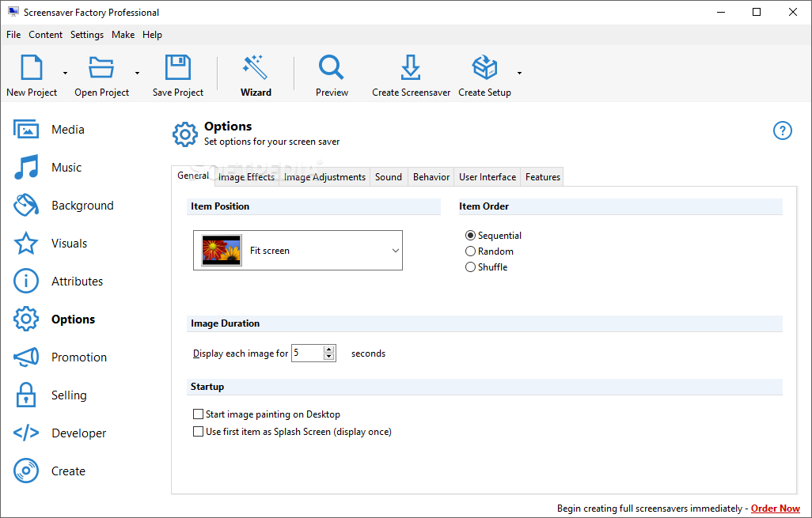Image resolution: width=812 pixels, height=518 pixels.
Task: Open the Developer code brackets section
Action: [x=59, y=433]
